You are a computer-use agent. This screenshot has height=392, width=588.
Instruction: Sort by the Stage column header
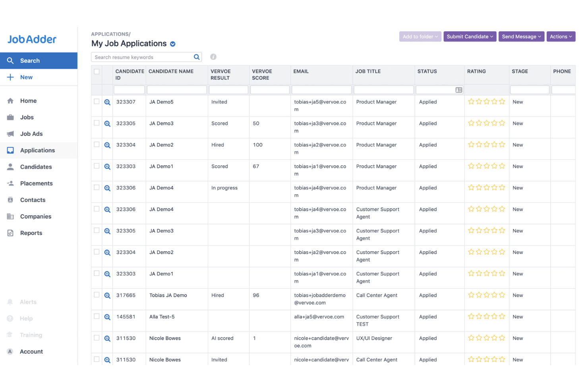[520, 71]
